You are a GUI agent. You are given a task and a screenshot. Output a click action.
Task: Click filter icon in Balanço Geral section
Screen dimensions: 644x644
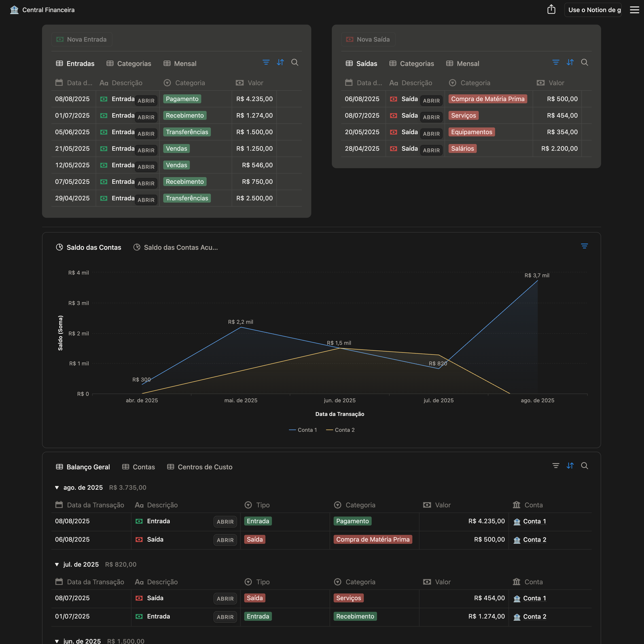point(556,466)
